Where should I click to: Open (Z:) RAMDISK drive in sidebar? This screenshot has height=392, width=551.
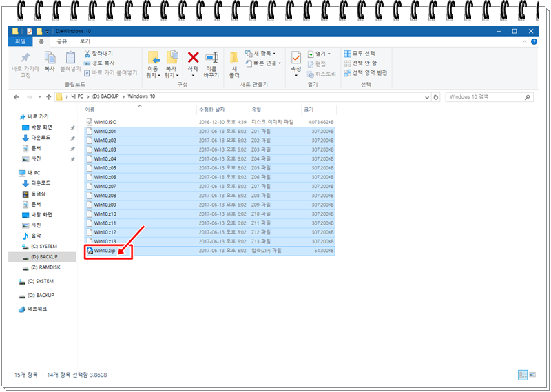(x=41, y=267)
